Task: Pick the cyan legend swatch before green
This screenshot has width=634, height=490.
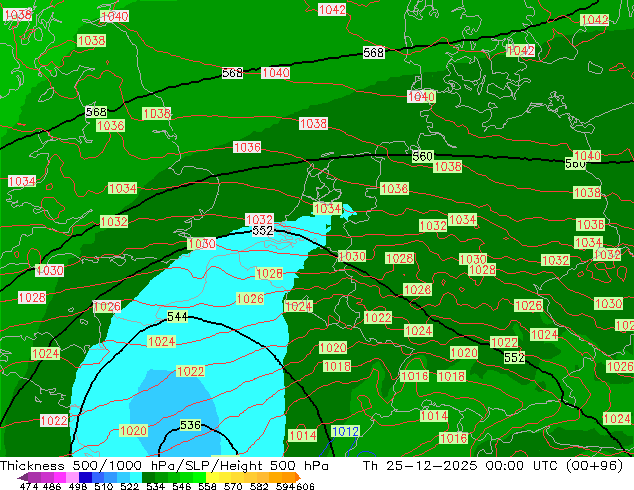Action: 136,477
